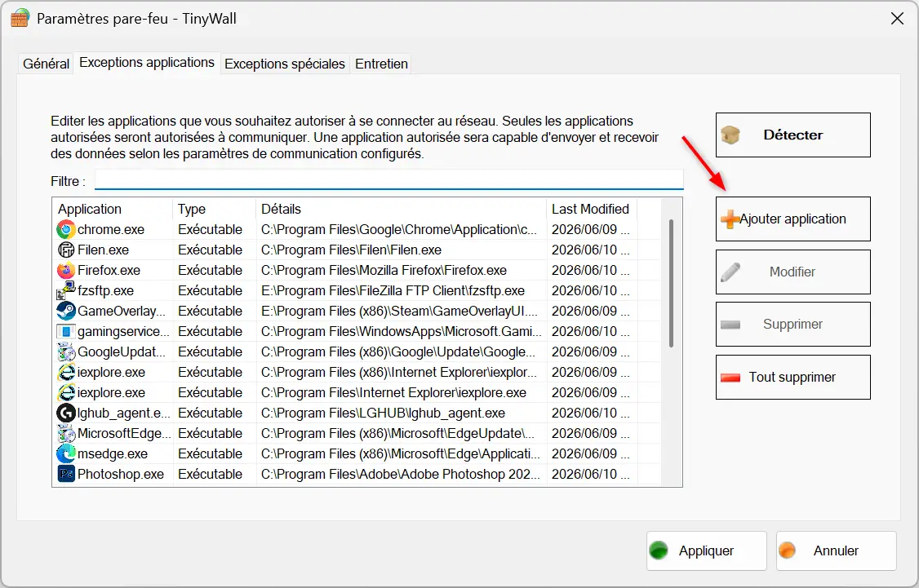Select the chrome.exe row name
The height and width of the screenshot is (588, 919).
pyautogui.click(x=111, y=230)
